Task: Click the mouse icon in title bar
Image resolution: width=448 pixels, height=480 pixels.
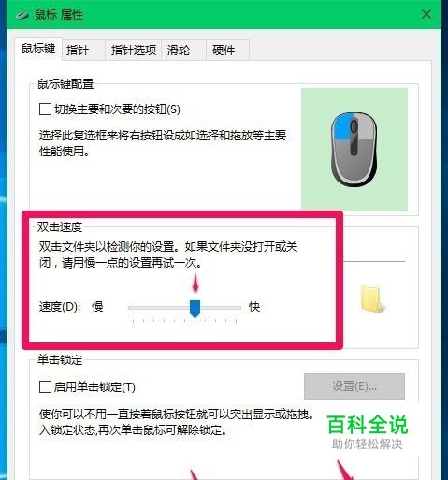Action: coord(22,15)
